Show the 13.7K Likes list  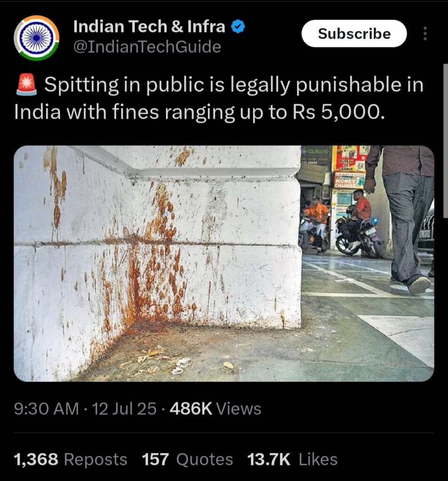tap(292, 459)
